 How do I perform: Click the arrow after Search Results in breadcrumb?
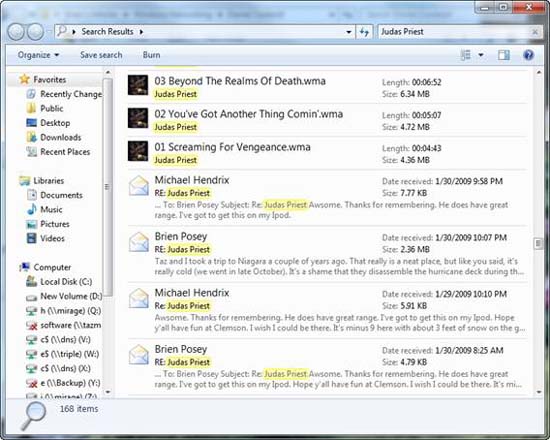coord(141,32)
